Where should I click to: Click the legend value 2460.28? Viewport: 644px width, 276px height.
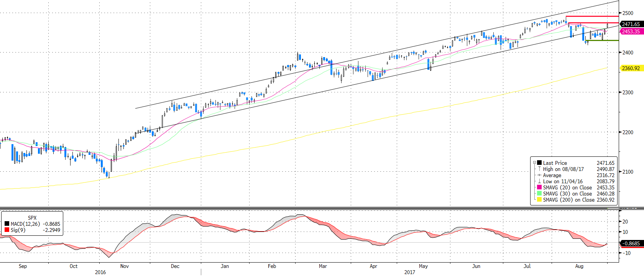[605, 194]
